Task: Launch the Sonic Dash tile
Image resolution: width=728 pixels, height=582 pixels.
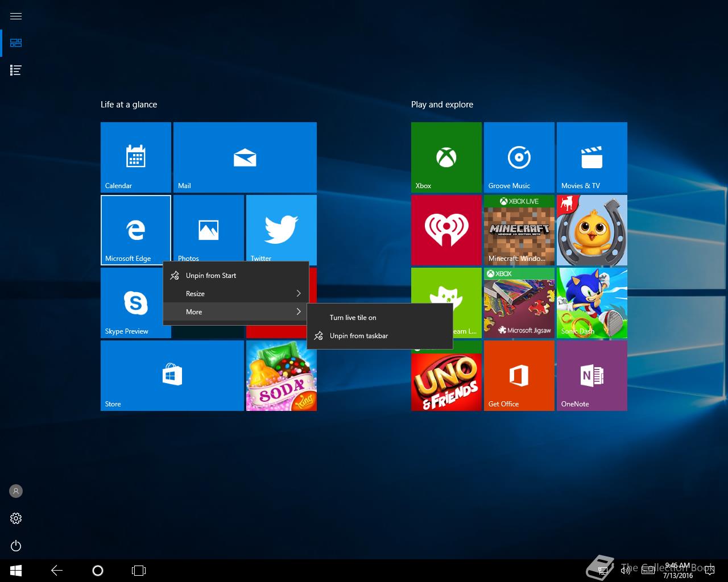Action: point(592,303)
